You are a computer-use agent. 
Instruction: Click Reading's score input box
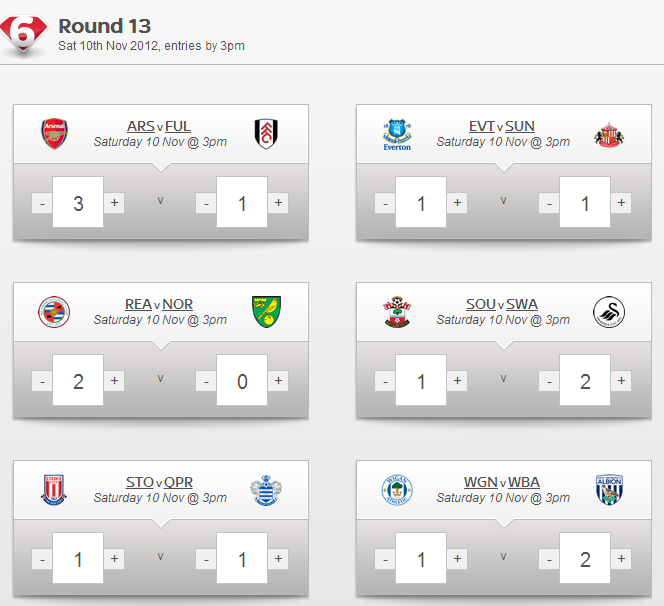click(79, 381)
